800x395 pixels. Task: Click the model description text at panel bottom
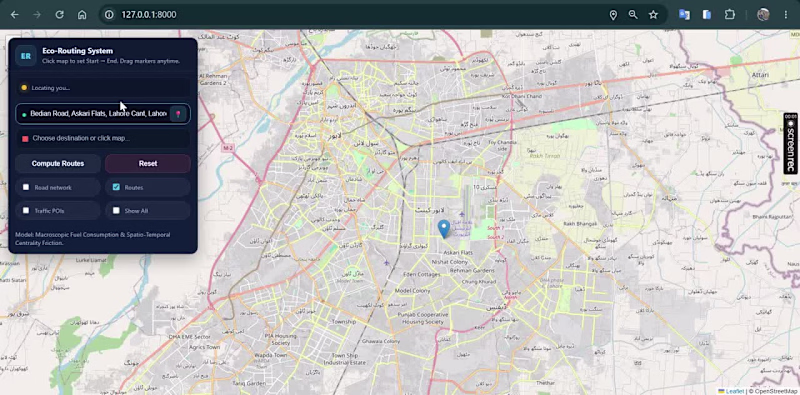(93, 239)
